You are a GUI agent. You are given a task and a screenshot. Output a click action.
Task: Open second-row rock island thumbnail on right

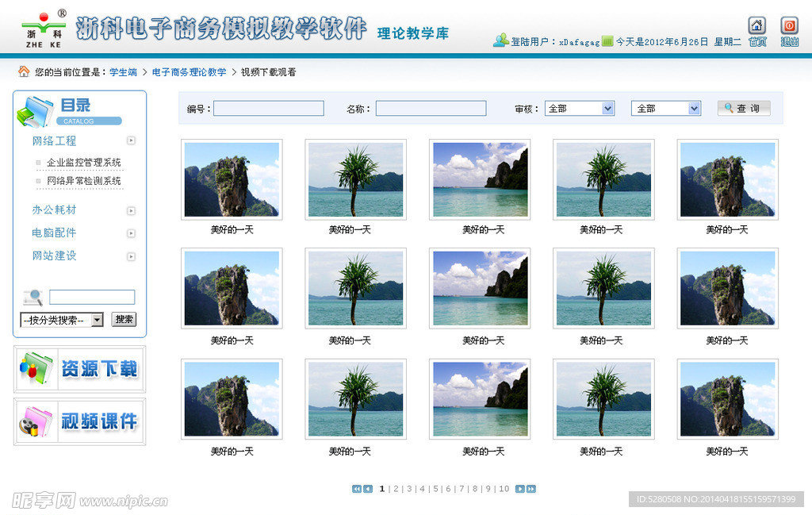point(728,288)
